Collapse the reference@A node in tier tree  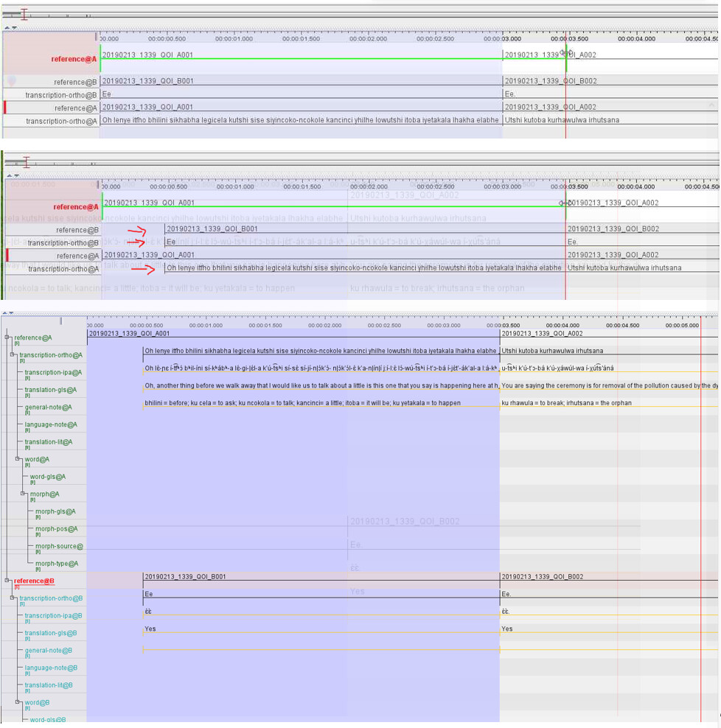7,337
